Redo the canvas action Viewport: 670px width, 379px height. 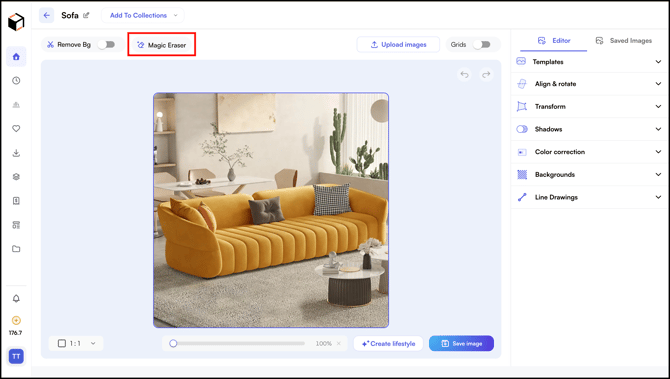(x=486, y=75)
